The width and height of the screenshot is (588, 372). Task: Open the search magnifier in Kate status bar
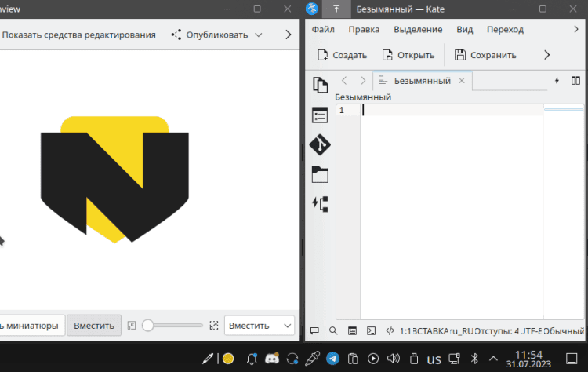333,331
